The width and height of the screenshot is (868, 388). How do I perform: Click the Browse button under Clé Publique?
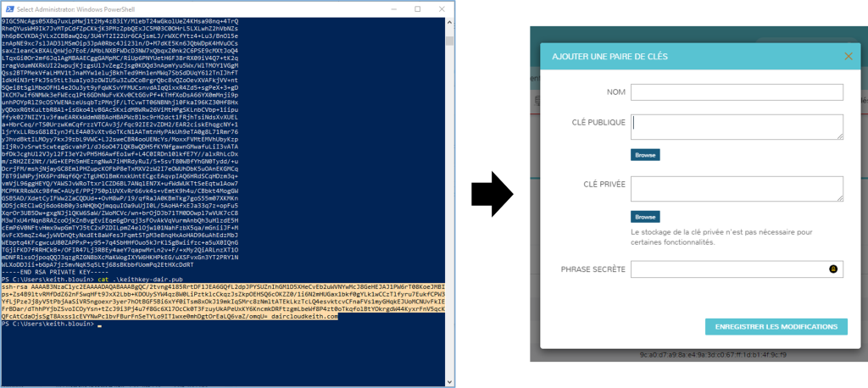645,155
